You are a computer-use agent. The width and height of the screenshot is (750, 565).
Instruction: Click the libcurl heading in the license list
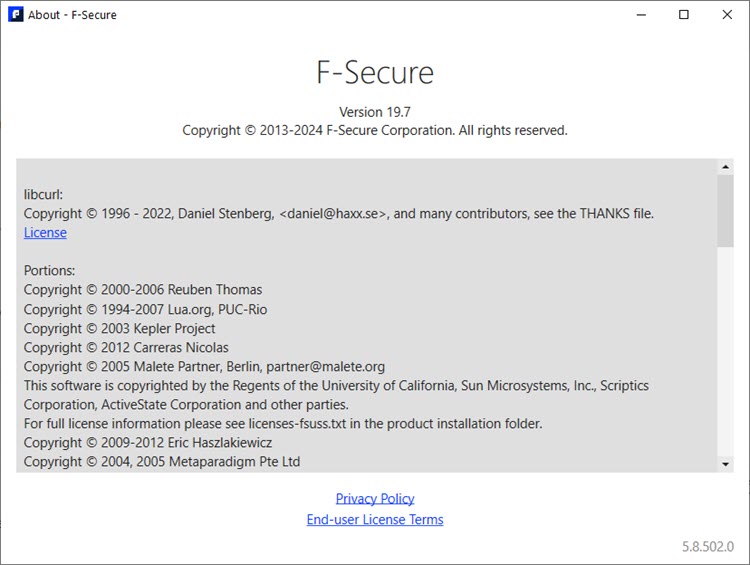click(43, 195)
